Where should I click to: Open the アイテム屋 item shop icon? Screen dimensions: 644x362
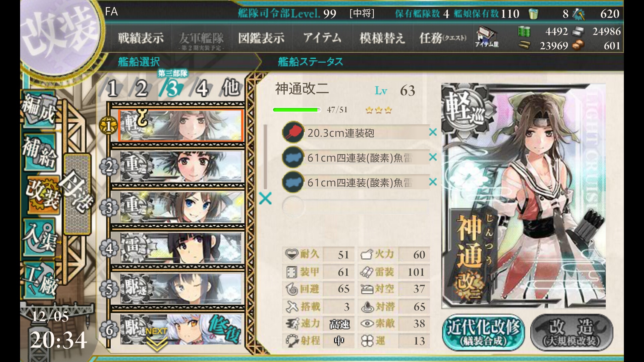point(487,38)
